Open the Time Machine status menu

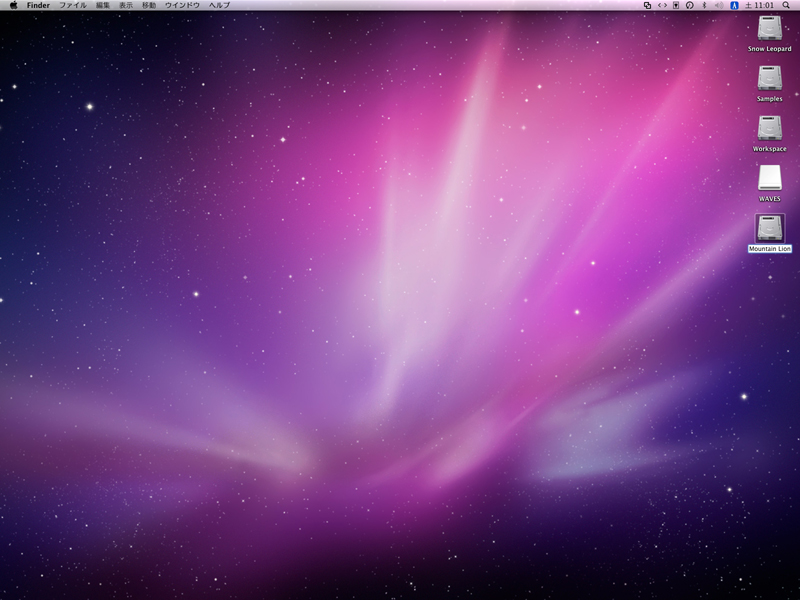tap(690, 5)
